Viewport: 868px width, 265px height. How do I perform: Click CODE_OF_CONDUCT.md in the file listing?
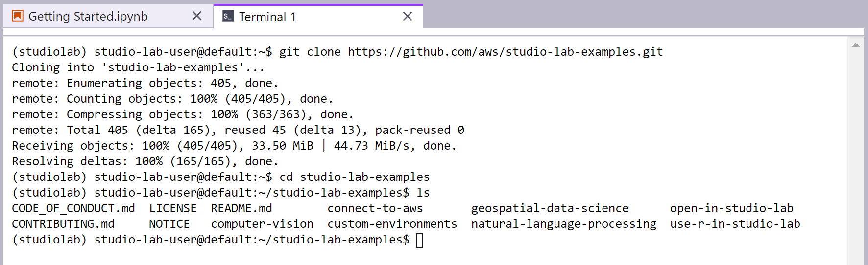pyautogui.click(x=73, y=208)
